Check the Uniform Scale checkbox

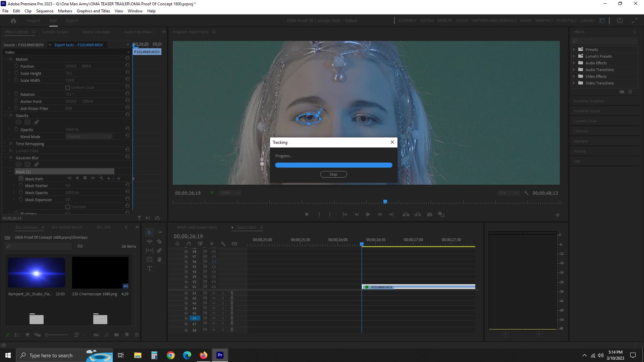(68, 87)
